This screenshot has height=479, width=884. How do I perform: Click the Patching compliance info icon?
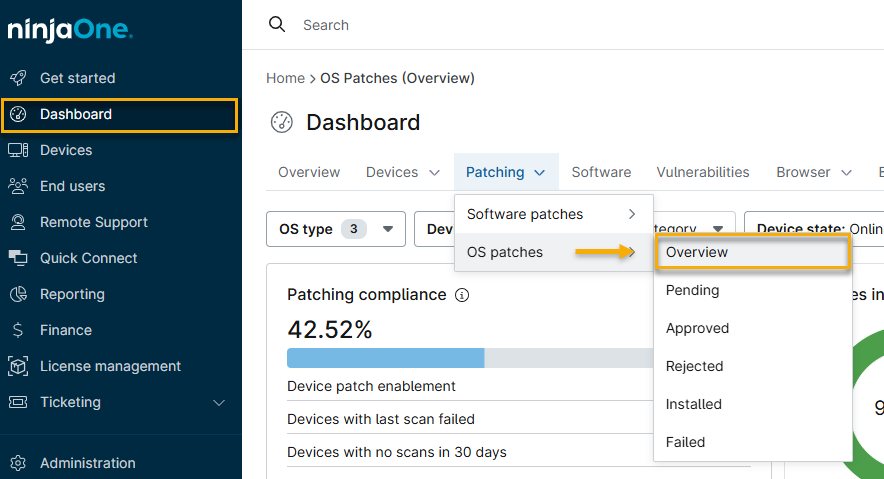click(x=462, y=295)
